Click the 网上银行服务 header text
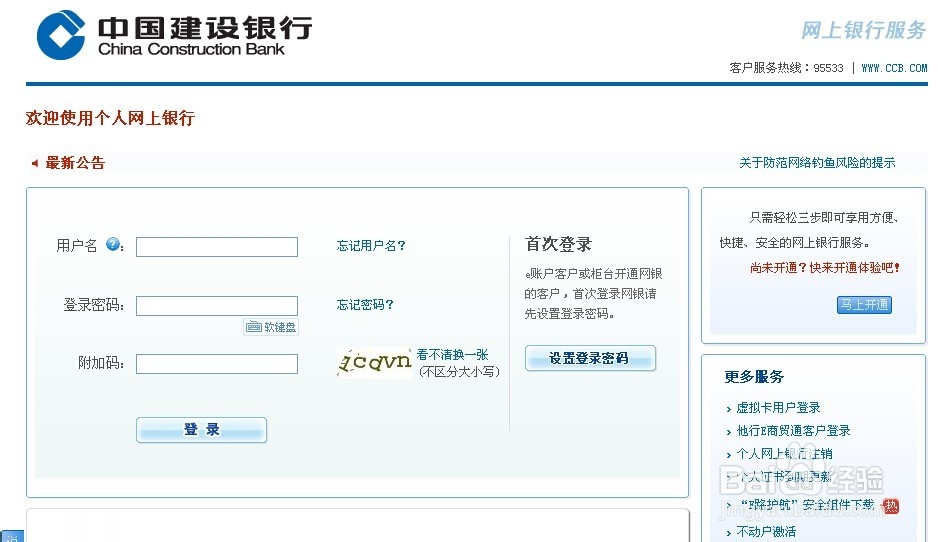 click(x=864, y=30)
